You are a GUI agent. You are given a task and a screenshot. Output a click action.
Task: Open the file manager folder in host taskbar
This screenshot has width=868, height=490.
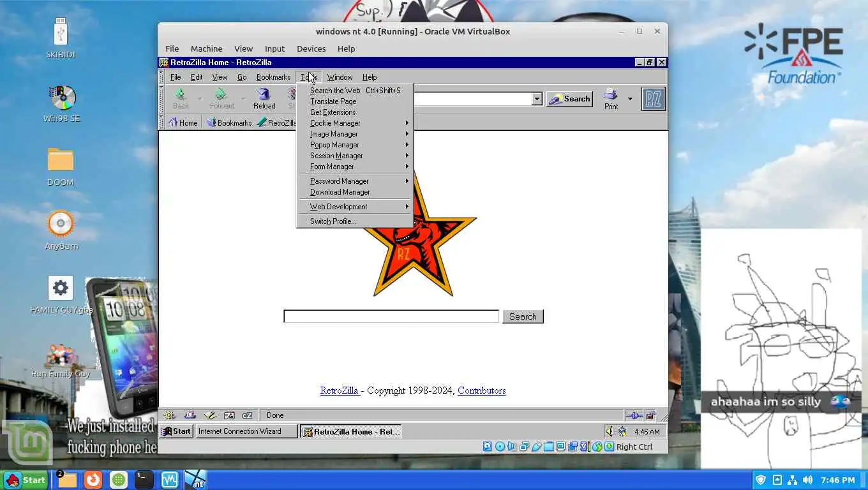coord(67,480)
